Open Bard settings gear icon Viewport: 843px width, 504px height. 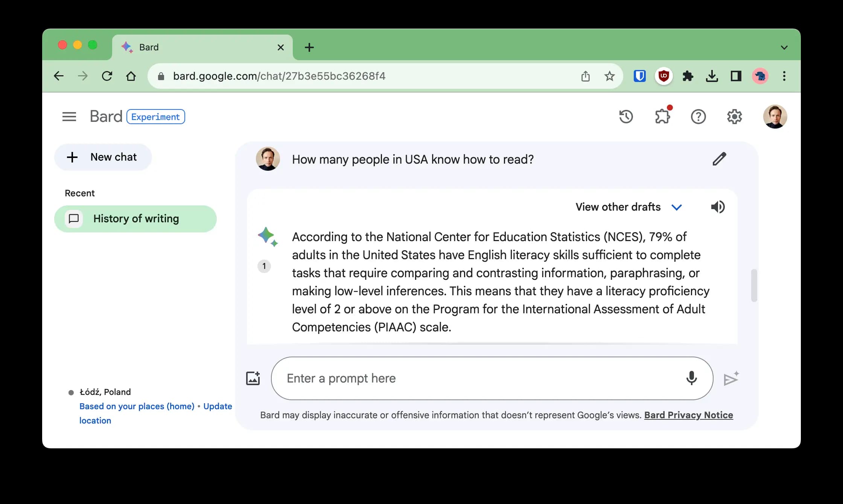point(734,117)
